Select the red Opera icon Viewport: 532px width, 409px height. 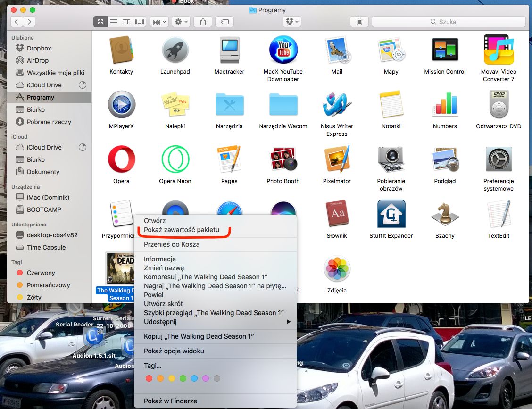tap(122, 159)
